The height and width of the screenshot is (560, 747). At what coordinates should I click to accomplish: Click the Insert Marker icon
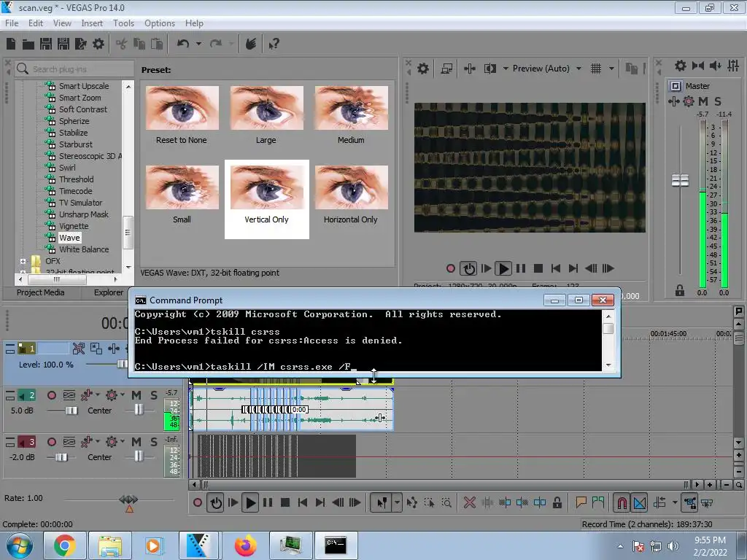[x=581, y=502]
